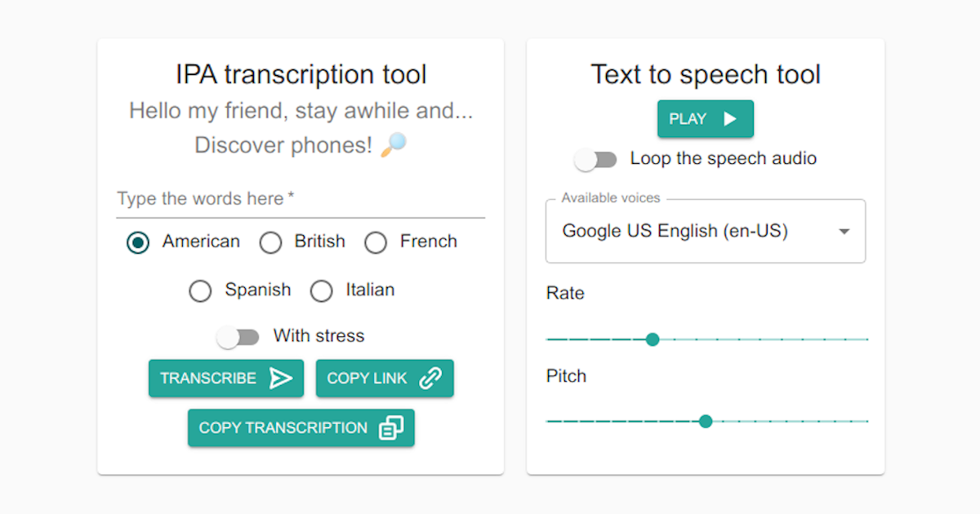
Task: Pick Italian pronunciation
Action: [x=321, y=290]
